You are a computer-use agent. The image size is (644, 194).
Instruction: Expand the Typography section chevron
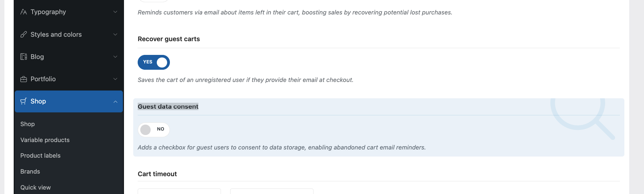click(x=115, y=12)
